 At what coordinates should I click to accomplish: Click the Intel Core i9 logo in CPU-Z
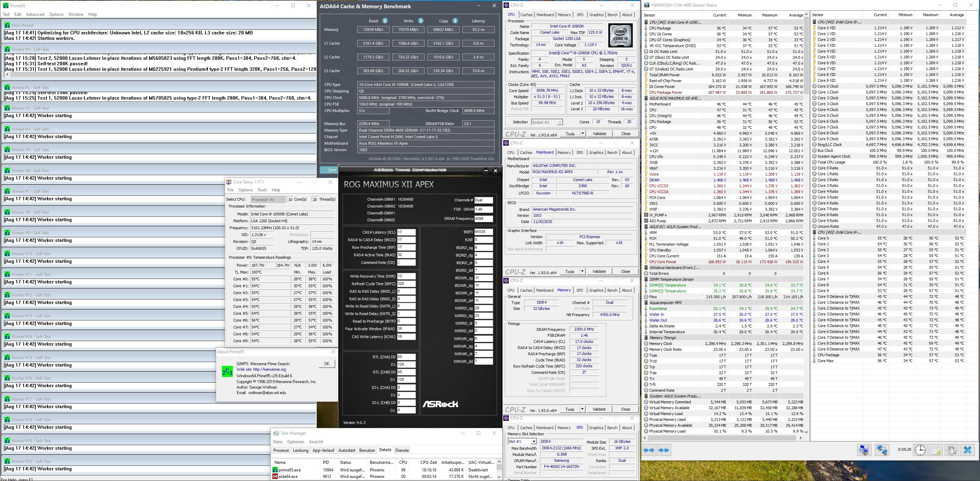coord(621,35)
